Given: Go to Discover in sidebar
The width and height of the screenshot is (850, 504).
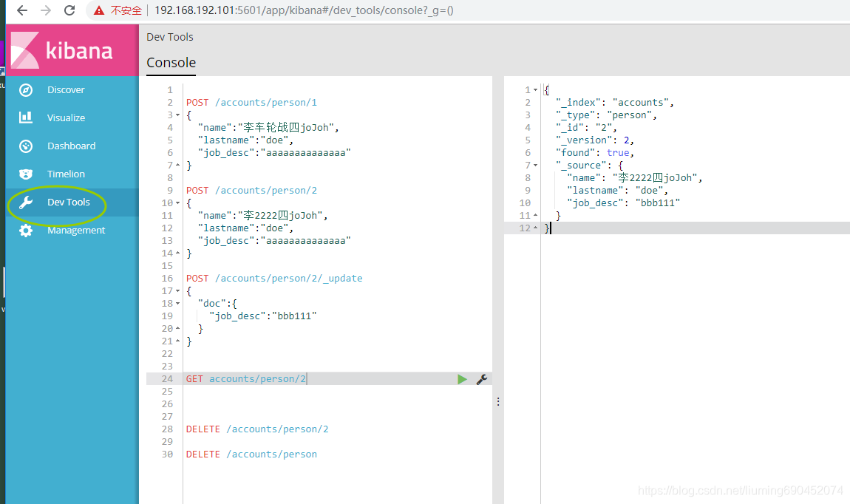Looking at the screenshot, I should (x=66, y=90).
